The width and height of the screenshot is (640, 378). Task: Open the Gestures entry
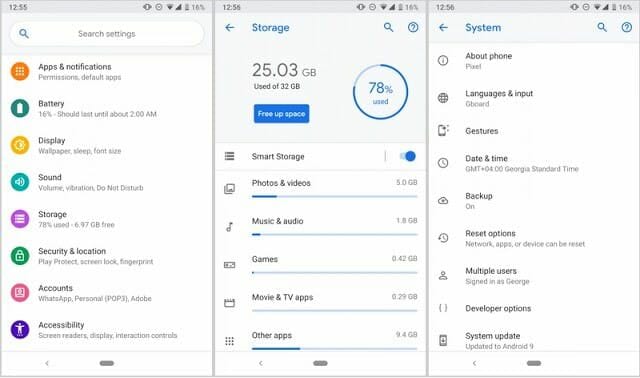534,131
